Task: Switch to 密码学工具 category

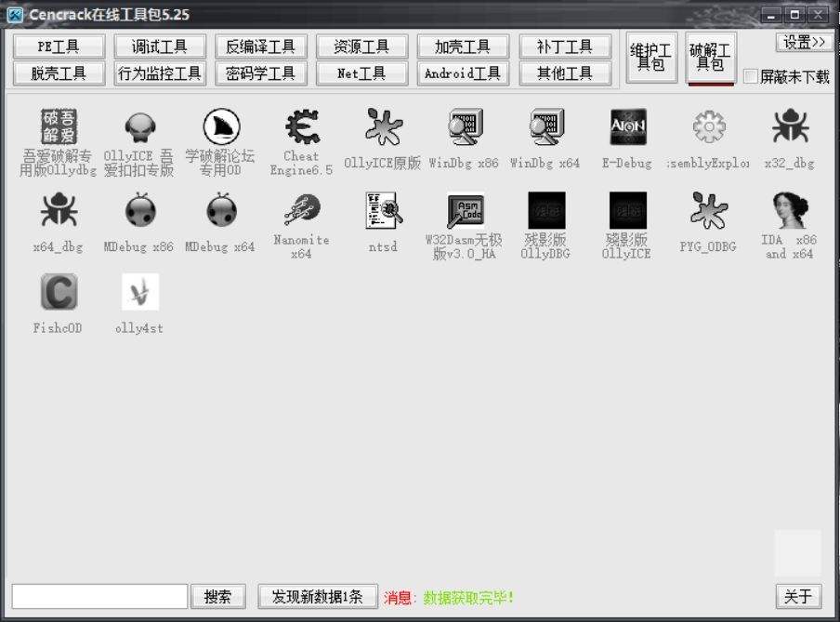Action: click(261, 73)
